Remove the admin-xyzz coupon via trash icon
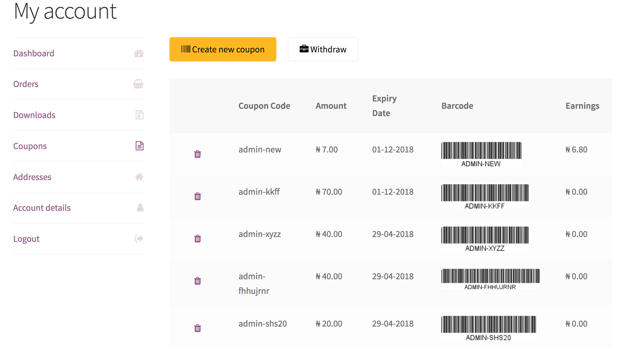644x359 pixels. (x=198, y=238)
